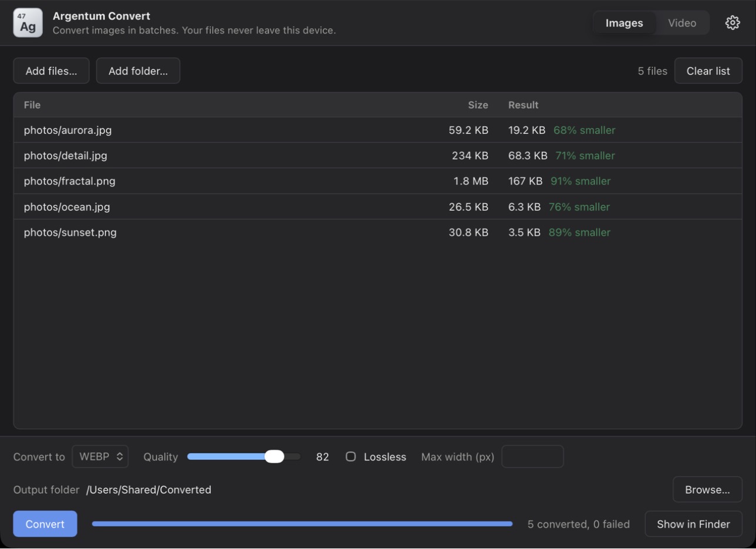
Task: Select the photos/sunset.png row
Action: coord(378,232)
